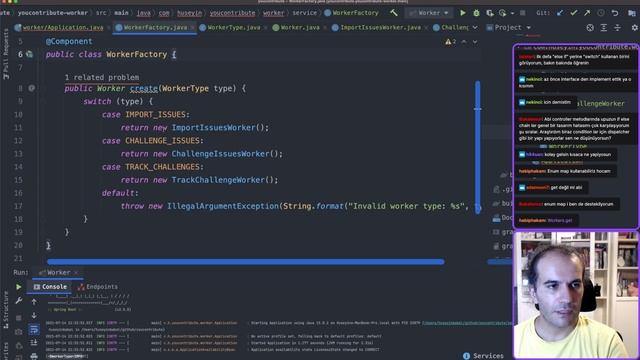Viewport: 640px width, 360px height.
Task: Commit changes using the Git checkmark
Action: (573, 13)
